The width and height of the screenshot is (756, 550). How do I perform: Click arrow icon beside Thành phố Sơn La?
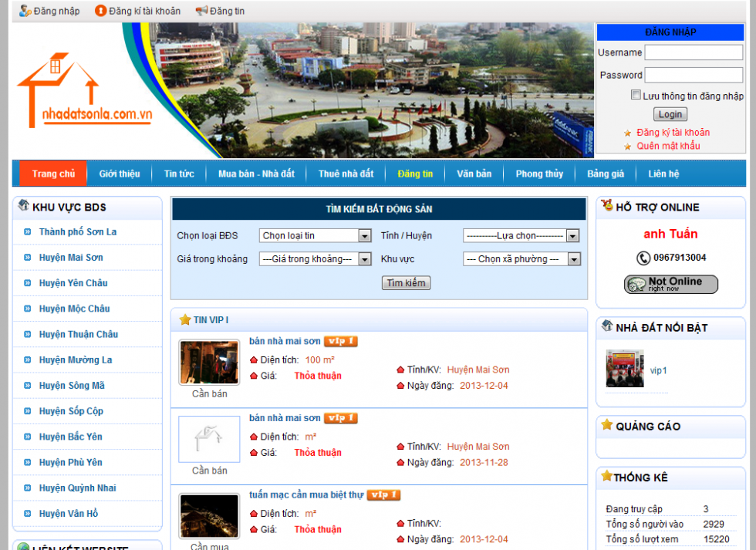coord(28,231)
